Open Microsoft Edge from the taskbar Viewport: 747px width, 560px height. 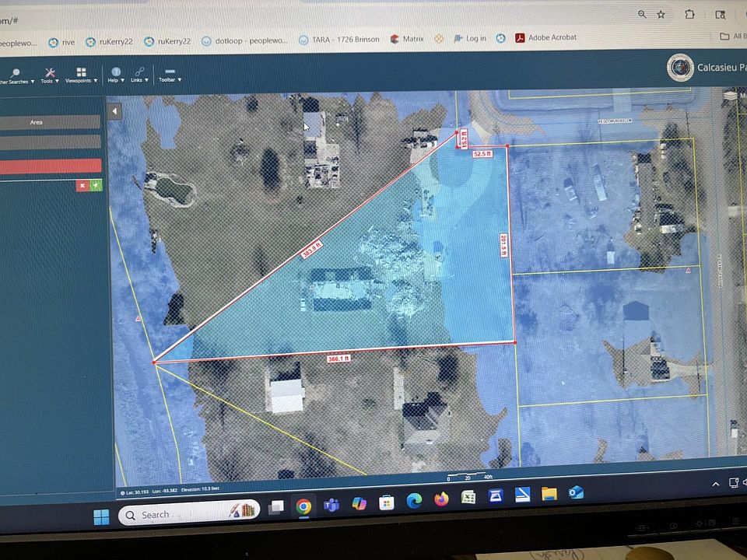click(414, 500)
